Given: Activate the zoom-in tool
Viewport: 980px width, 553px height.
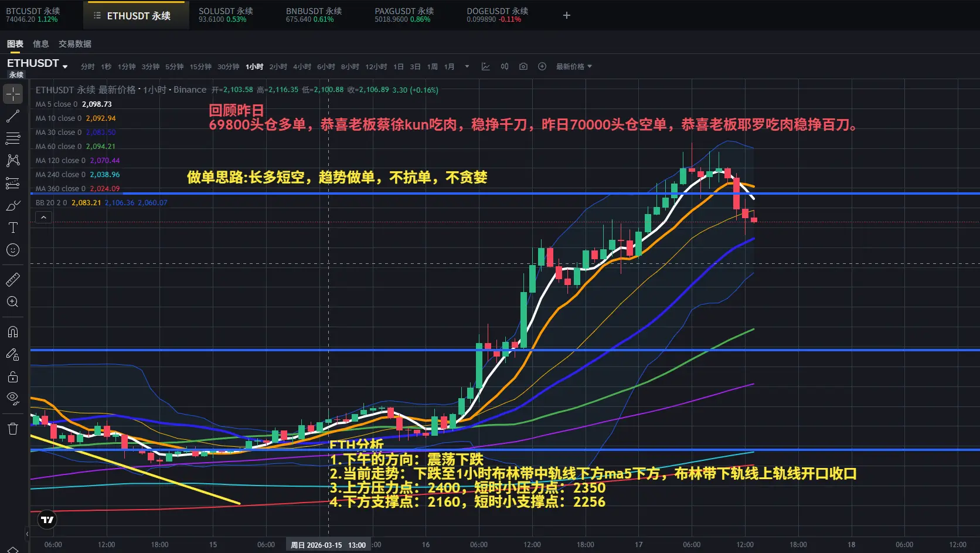Looking at the screenshot, I should point(13,302).
